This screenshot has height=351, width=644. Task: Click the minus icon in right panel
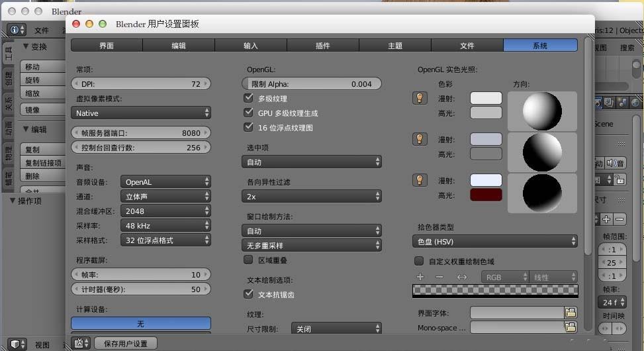pyautogui.click(x=620, y=219)
